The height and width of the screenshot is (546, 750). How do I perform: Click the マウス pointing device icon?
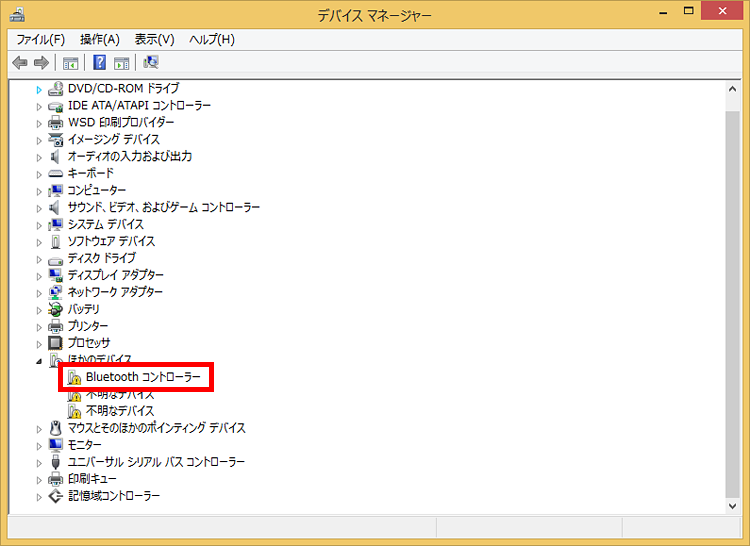(55, 428)
